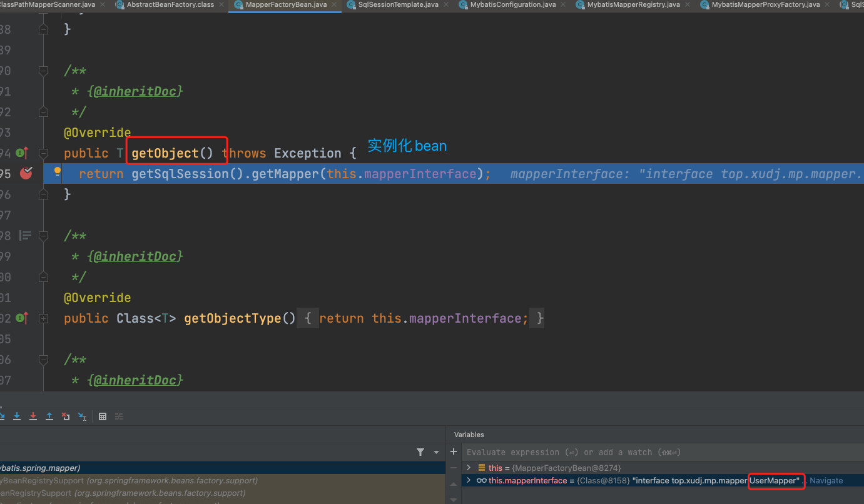Select the this = {MapperFactoryBean@8274} row
This screenshot has width=864, height=504.
click(663, 468)
